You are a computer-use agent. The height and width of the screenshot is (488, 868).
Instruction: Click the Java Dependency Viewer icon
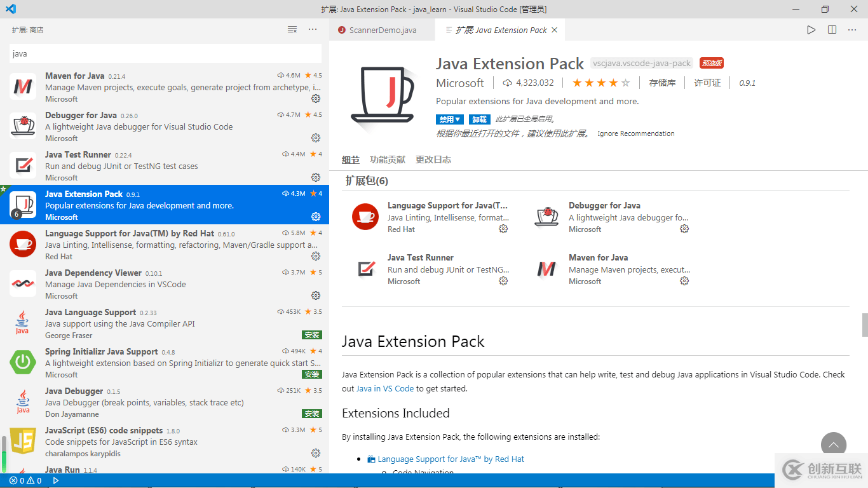coord(23,283)
